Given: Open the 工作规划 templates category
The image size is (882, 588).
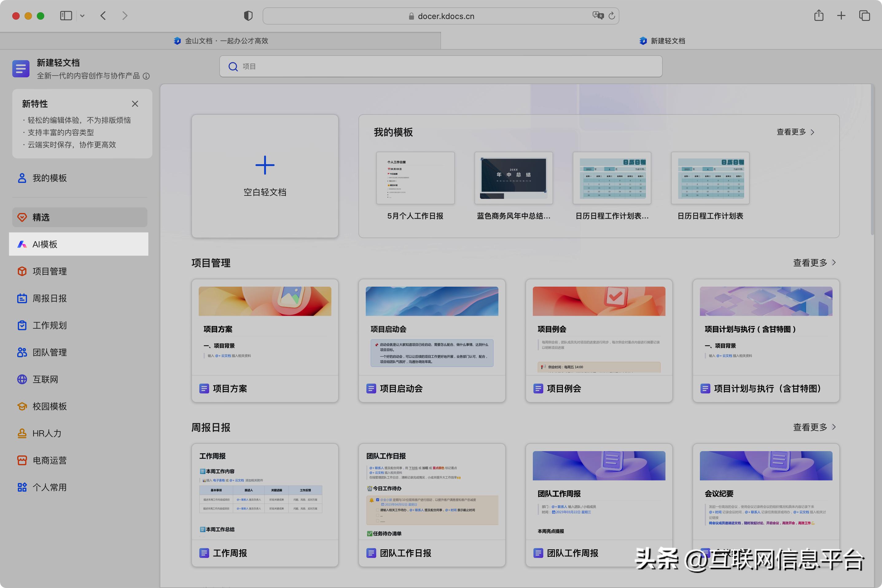Looking at the screenshot, I should [49, 325].
